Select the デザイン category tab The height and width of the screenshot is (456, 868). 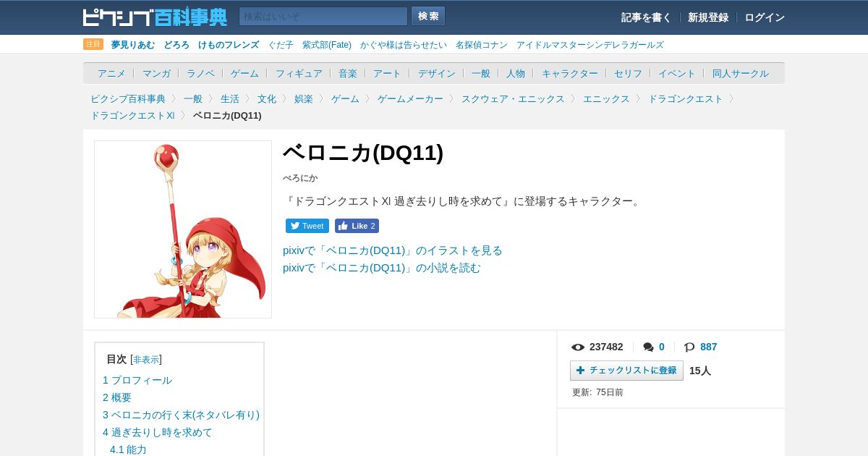[x=437, y=73]
